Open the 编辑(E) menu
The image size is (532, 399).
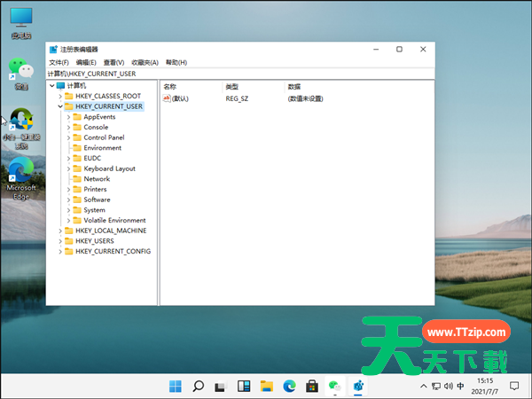[x=86, y=63]
